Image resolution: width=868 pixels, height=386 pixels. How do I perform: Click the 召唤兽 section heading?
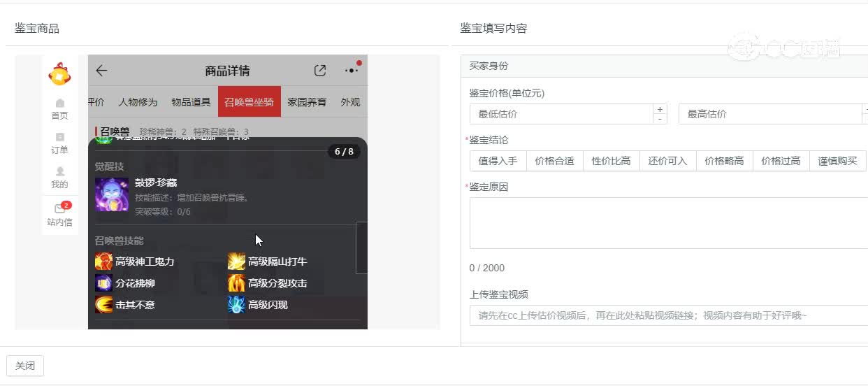[x=115, y=132]
